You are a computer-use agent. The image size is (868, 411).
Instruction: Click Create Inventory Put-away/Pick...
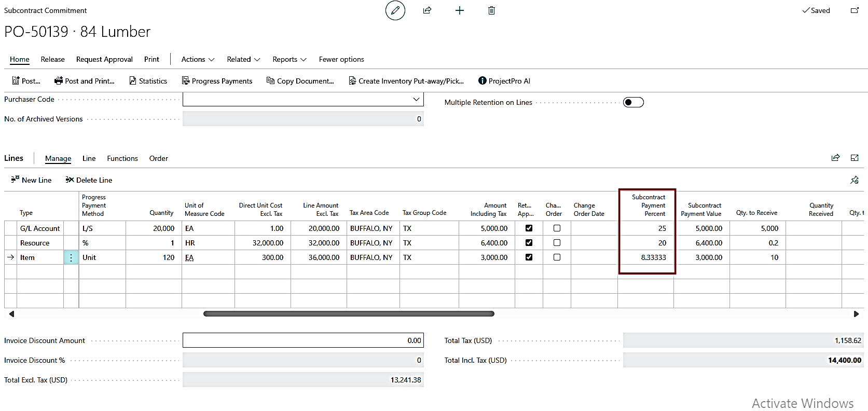point(406,81)
